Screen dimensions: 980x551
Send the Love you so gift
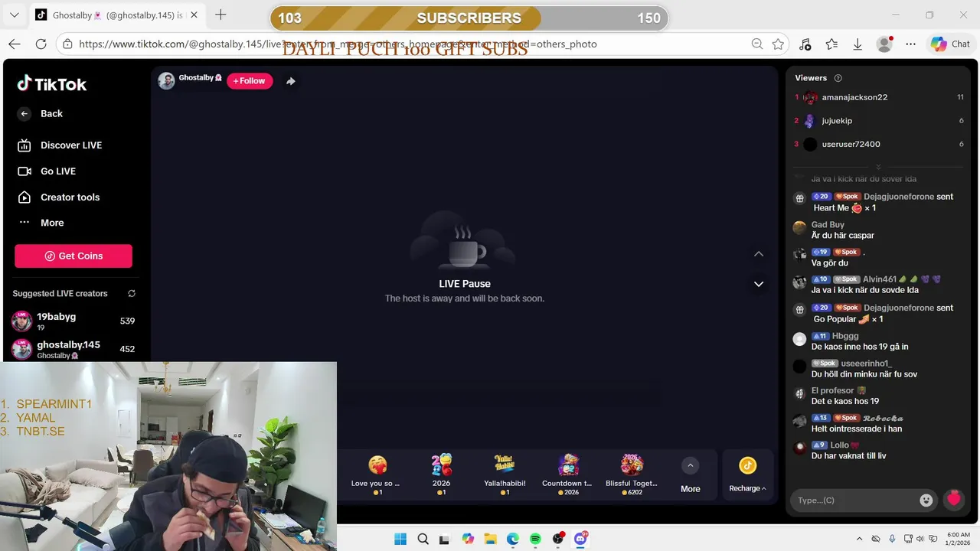pyautogui.click(x=377, y=474)
